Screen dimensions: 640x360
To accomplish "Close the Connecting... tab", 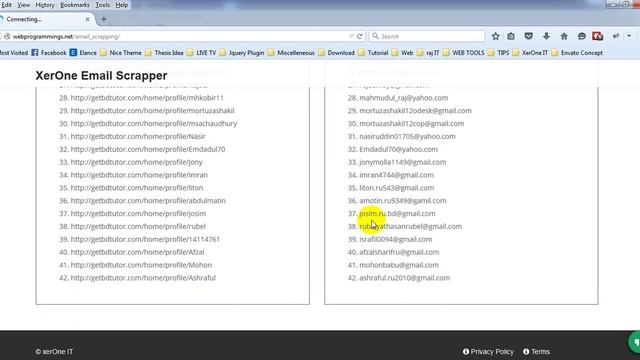I will (x=87, y=19).
